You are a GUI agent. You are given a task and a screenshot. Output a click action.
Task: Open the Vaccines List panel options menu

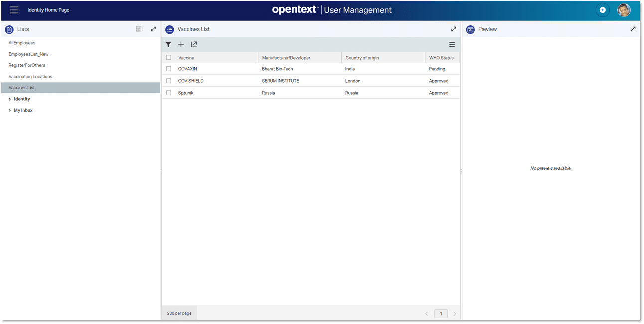coord(452,44)
